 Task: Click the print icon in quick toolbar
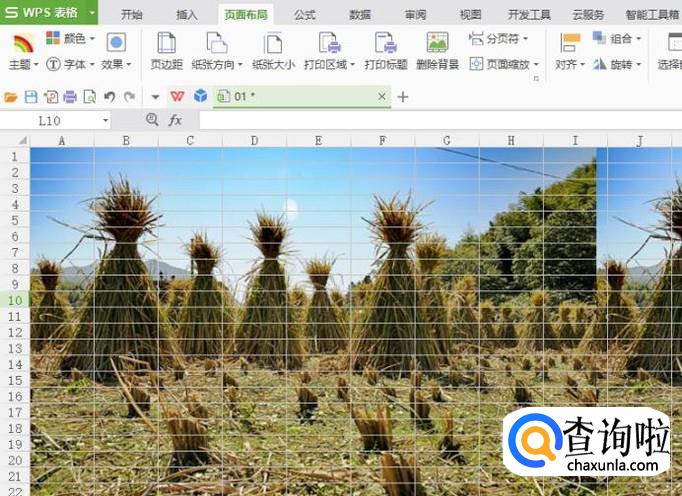[70, 97]
